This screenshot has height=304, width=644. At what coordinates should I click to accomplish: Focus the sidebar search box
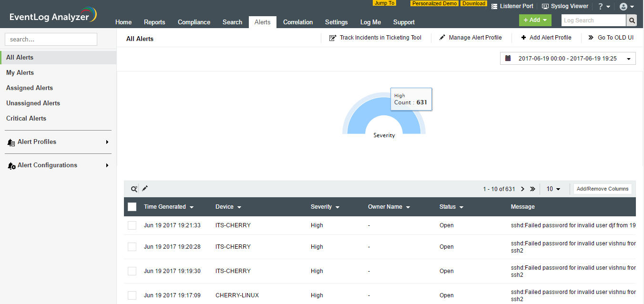51,39
